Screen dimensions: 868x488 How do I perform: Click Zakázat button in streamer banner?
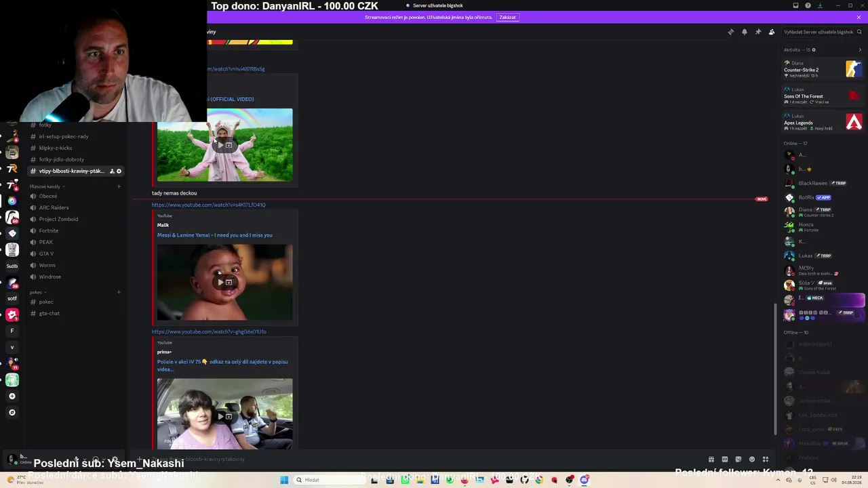coord(507,17)
